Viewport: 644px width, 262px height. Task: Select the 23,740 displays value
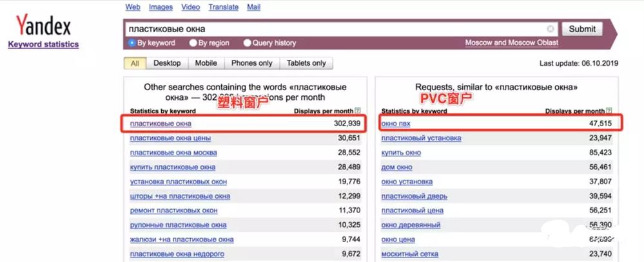pos(600,254)
